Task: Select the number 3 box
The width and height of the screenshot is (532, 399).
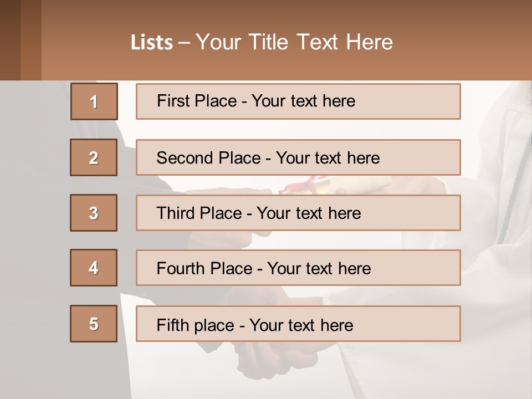Action: click(x=94, y=213)
